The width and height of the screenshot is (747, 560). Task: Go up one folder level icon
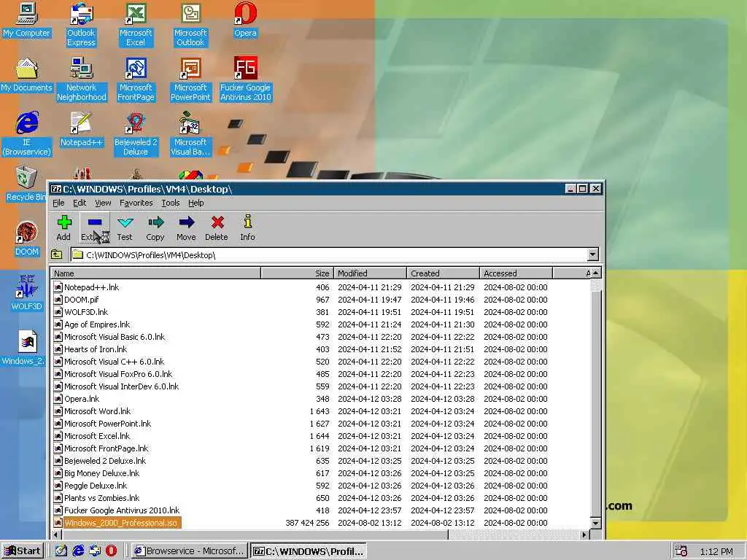click(x=57, y=254)
